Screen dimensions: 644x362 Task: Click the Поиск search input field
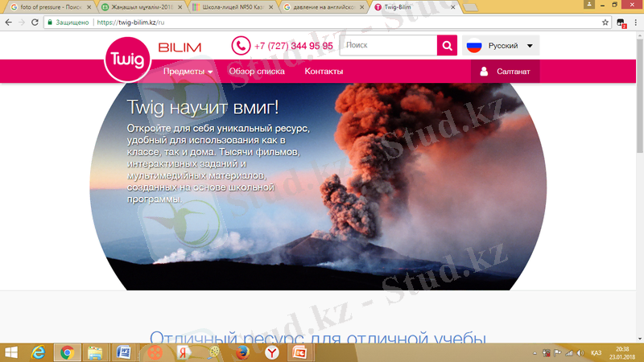[x=388, y=46]
